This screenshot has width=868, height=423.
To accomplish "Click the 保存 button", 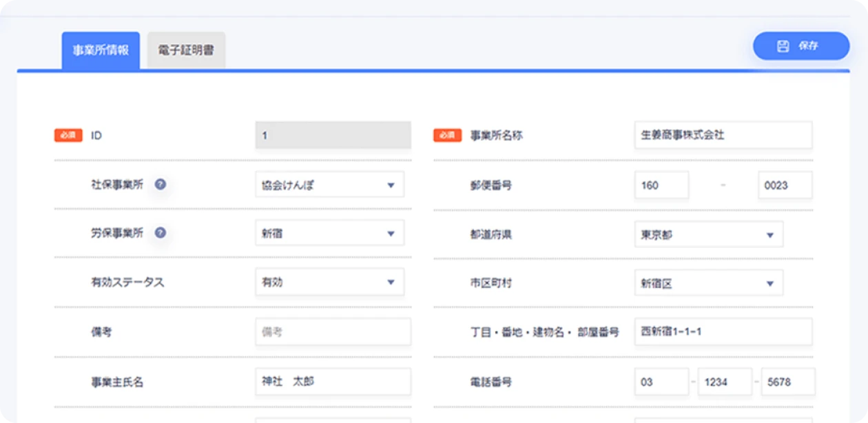I will (x=800, y=46).
